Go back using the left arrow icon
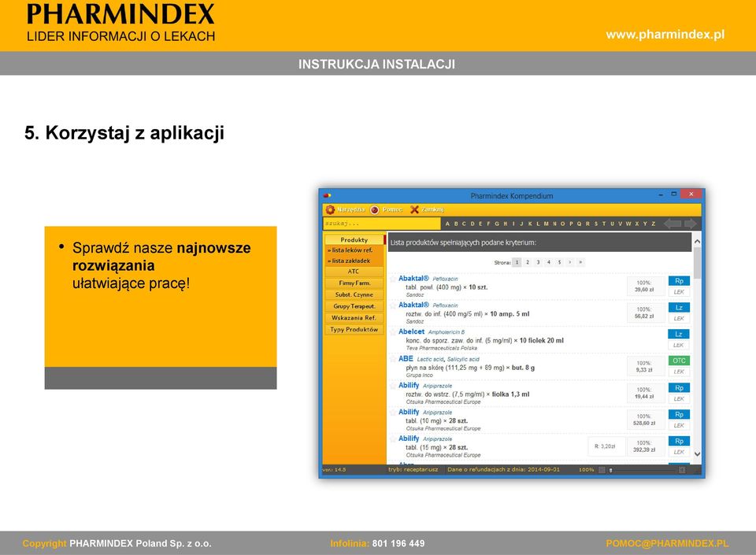Screen dimensions: 756x555 tap(673, 224)
